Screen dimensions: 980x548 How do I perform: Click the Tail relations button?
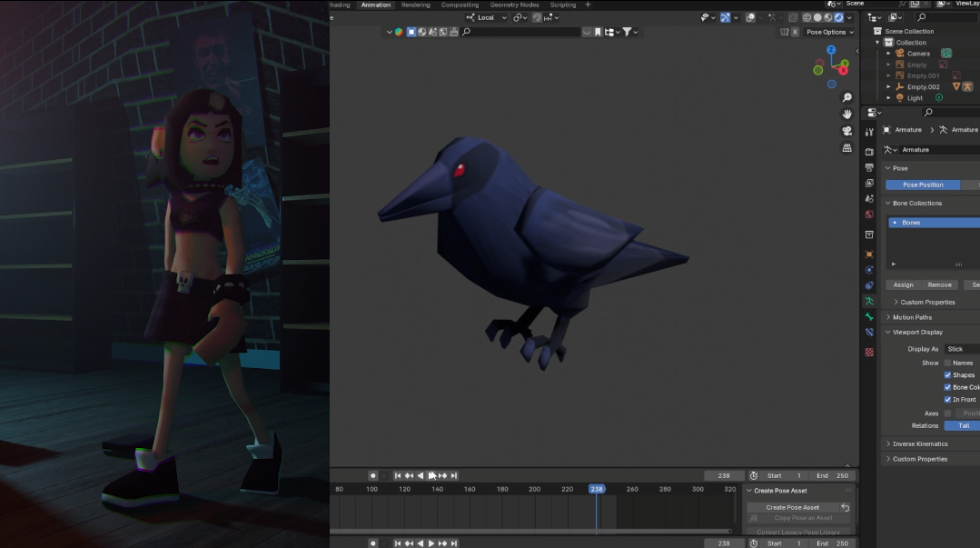(x=963, y=426)
